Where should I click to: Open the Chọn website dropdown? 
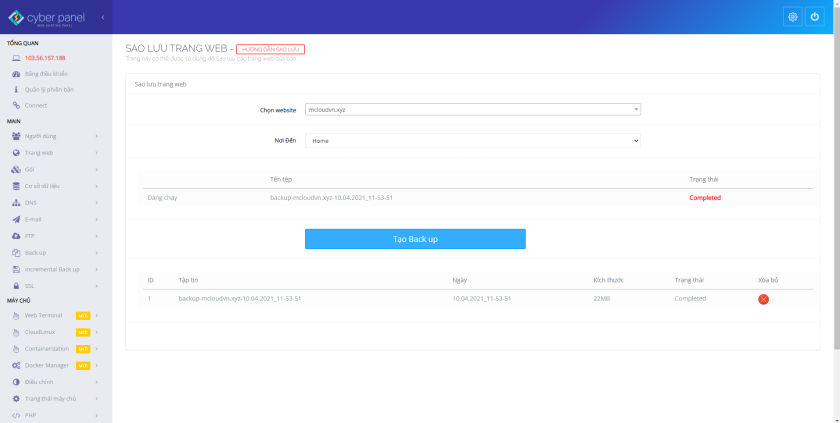(x=473, y=109)
